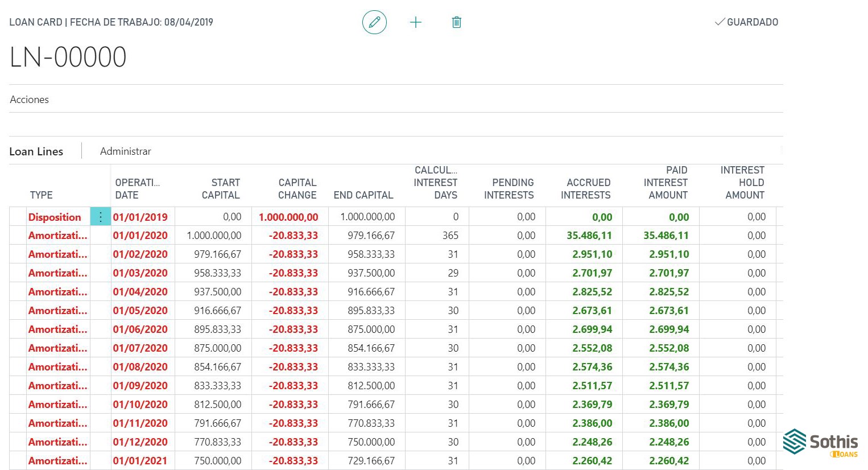Open the Acciones menu
The width and height of the screenshot is (868, 470).
click(30, 100)
